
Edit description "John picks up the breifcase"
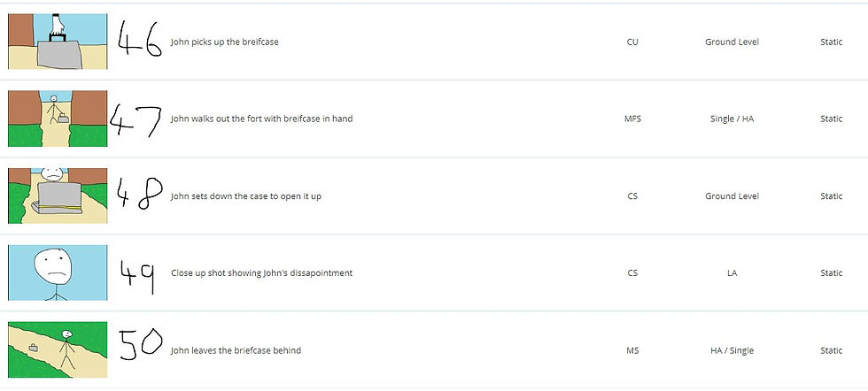coord(224,42)
